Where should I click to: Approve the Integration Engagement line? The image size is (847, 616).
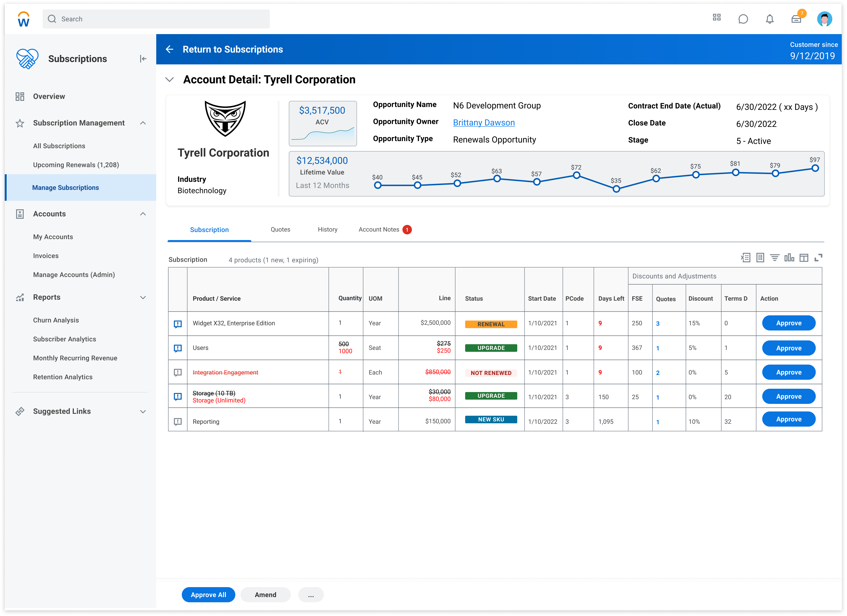pos(789,372)
